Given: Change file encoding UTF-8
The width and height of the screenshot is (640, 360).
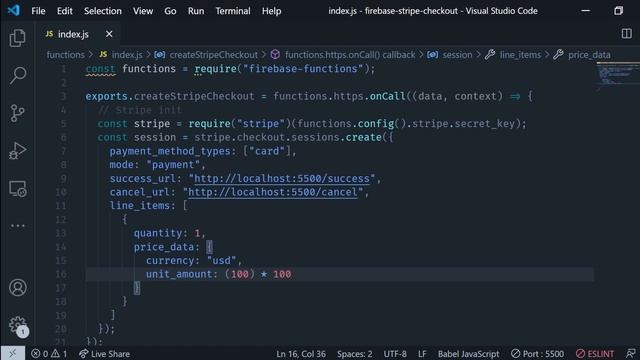Looking at the screenshot, I should click(395, 354).
